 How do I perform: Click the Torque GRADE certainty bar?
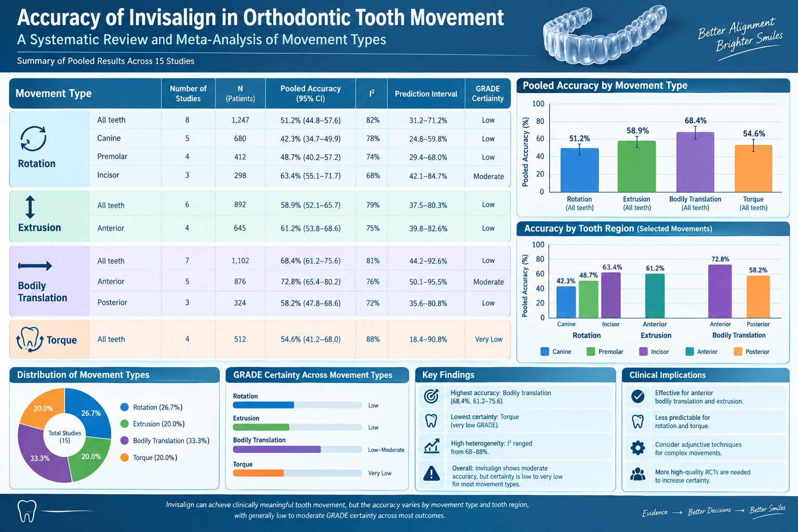(x=298, y=473)
